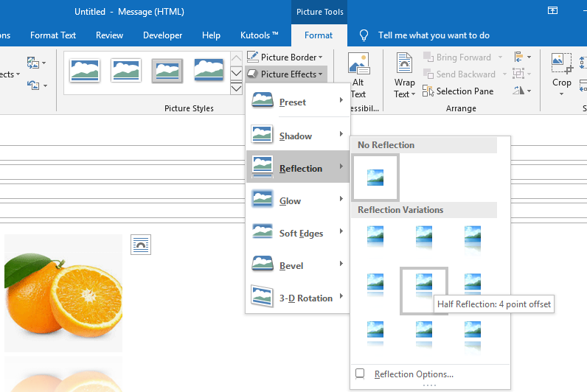Click Bring Forward button
Viewport: 587px width, 392px height.
[x=457, y=57]
